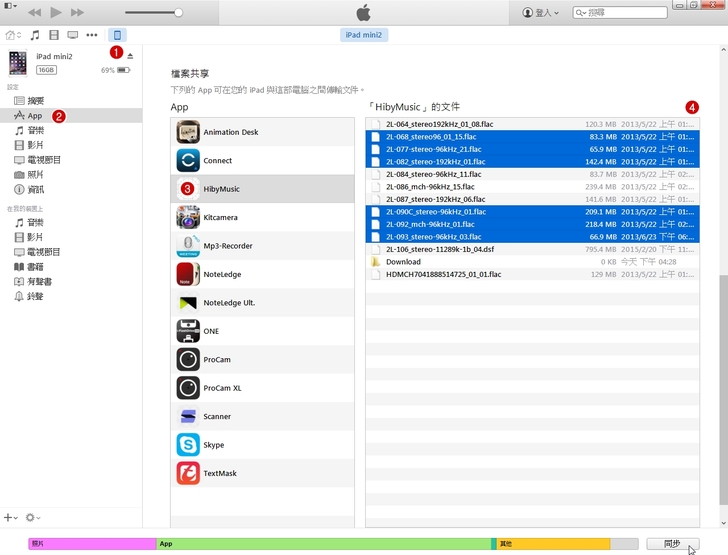Eject iPad mini2 using eject icon

click(130, 56)
